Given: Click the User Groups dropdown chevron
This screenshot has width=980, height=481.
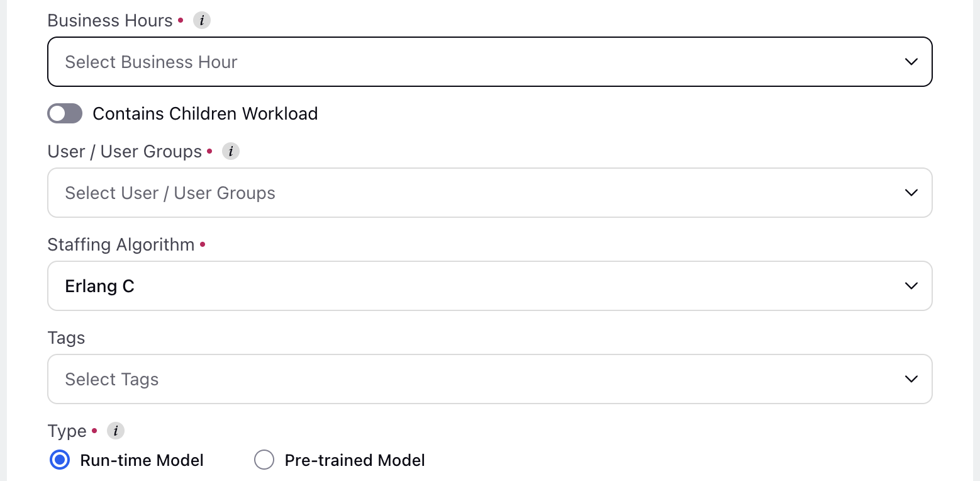Looking at the screenshot, I should [x=911, y=193].
